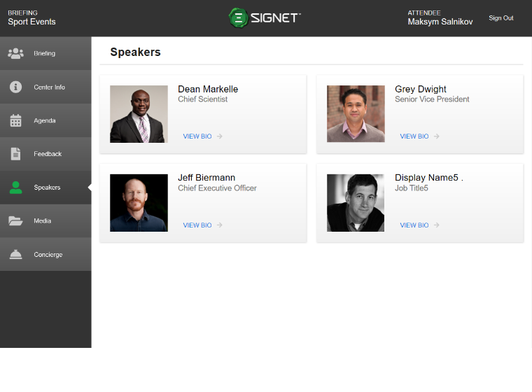Click arrow beside Grey Dwight's View Bio
532x392 pixels.
[437, 136]
